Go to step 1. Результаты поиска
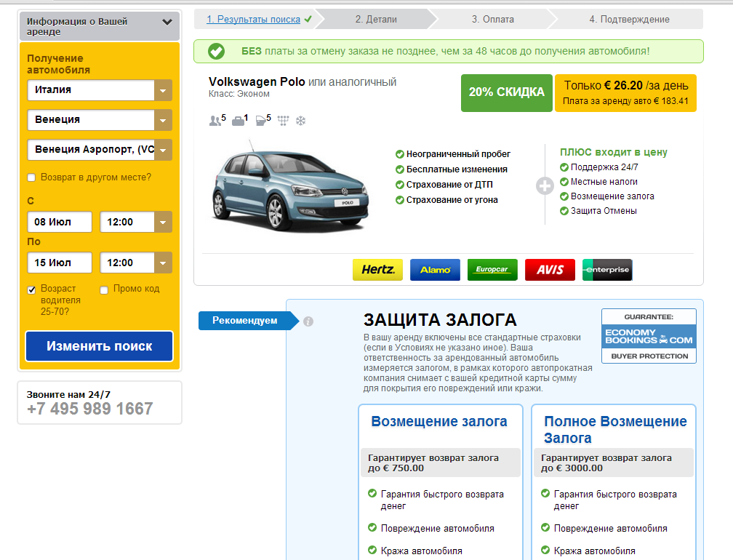Viewport: 733px width, 560px height. point(253,20)
